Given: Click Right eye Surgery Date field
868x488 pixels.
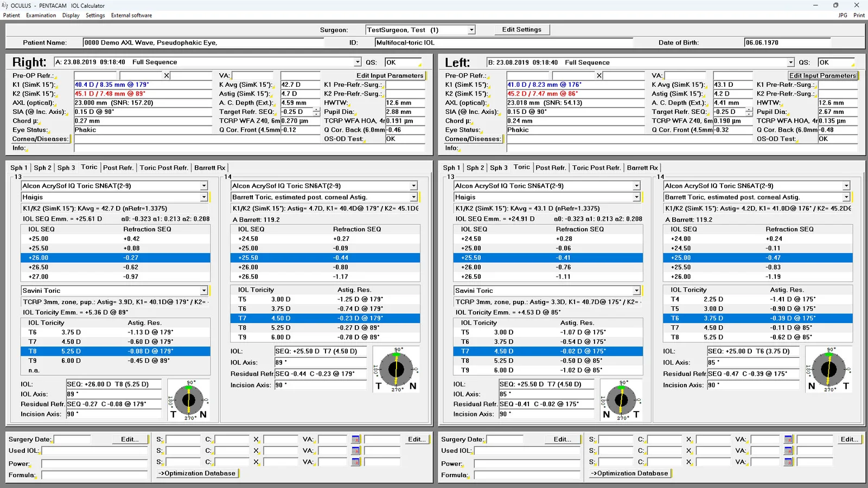Looking at the screenshot, I should pos(72,439).
